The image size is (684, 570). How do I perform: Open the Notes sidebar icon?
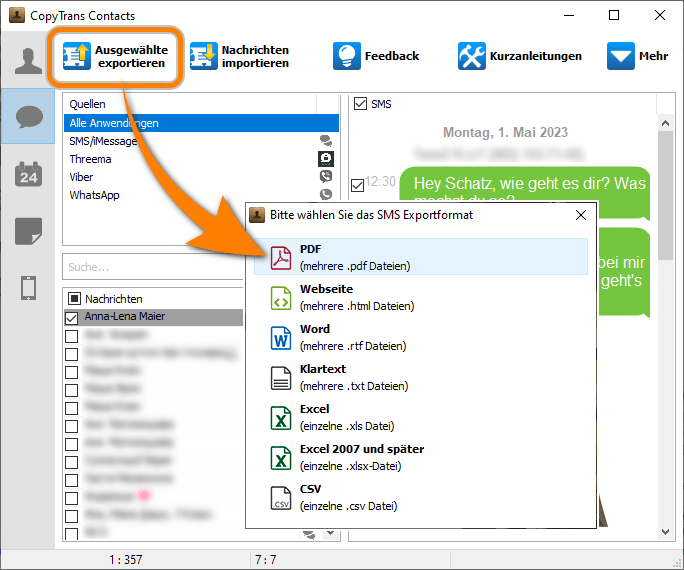[x=28, y=231]
